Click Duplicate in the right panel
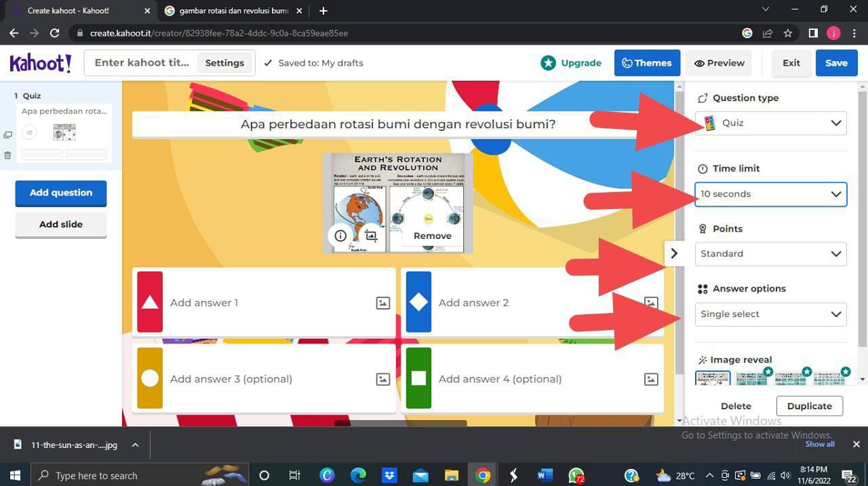Viewport: 868px width, 486px height. coord(810,406)
